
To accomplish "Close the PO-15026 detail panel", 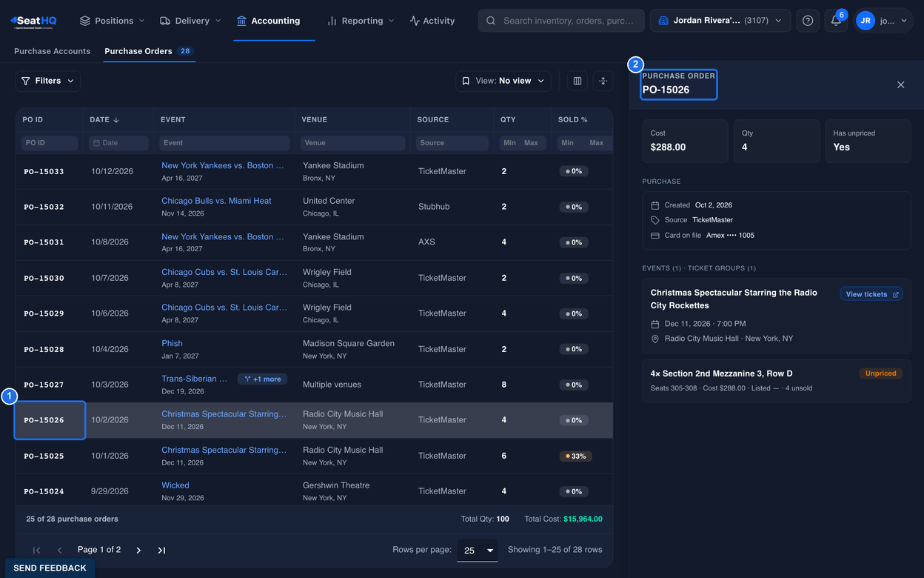I will pos(900,84).
